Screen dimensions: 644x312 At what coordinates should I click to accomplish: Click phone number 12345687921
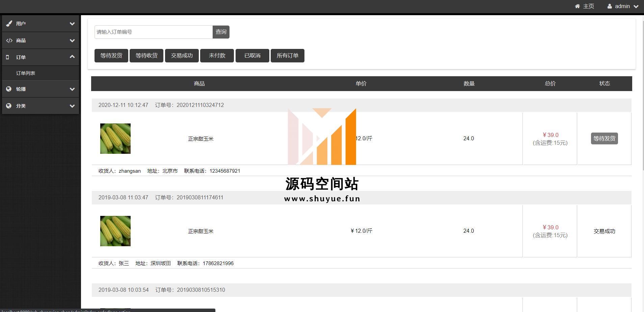[x=225, y=171]
